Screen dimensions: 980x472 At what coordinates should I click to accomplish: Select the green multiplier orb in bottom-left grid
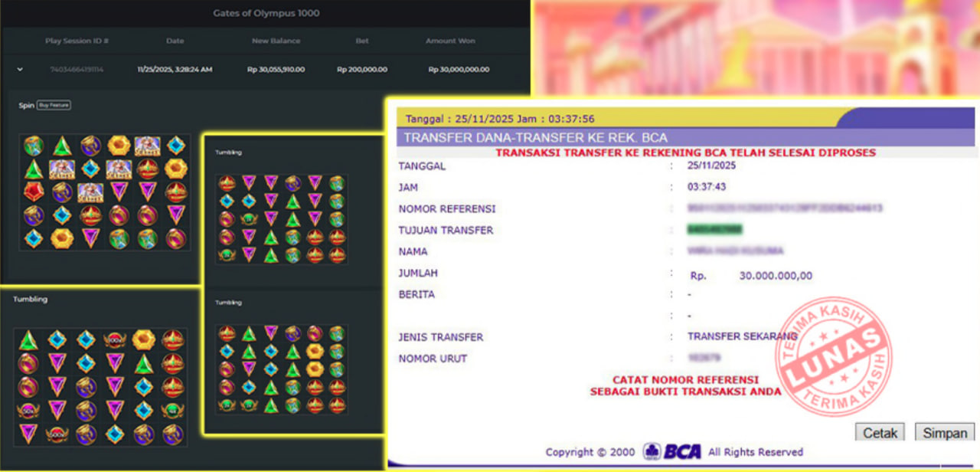point(172,411)
